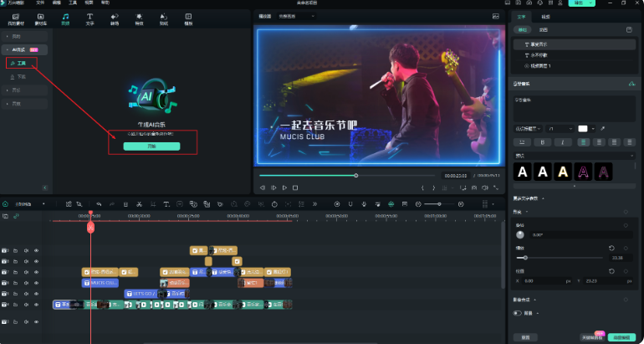Select the Crop tool in timeline toolbar
The height and width of the screenshot is (344, 644).
[153, 204]
